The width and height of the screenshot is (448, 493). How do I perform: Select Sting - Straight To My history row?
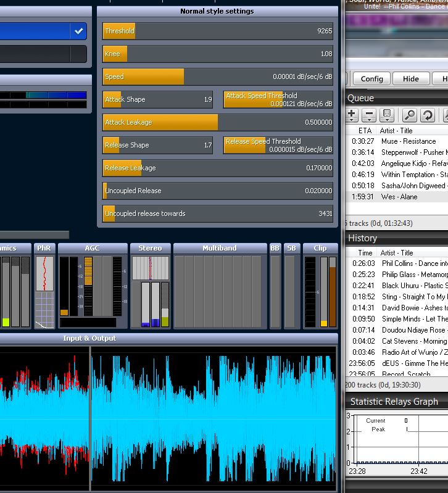click(x=397, y=297)
